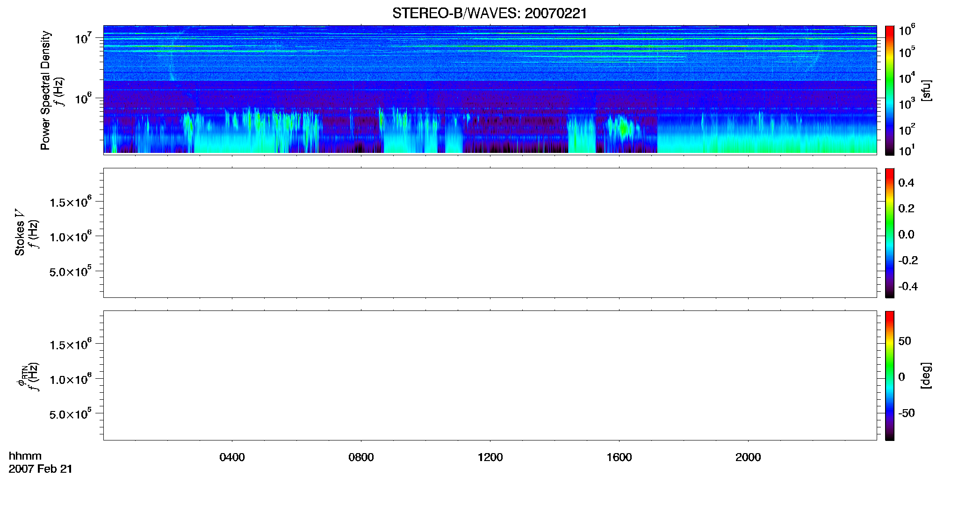Click the 50 degree colorbar tick label
Image resolution: width=980 pixels, height=505 pixels.
pos(905,341)
